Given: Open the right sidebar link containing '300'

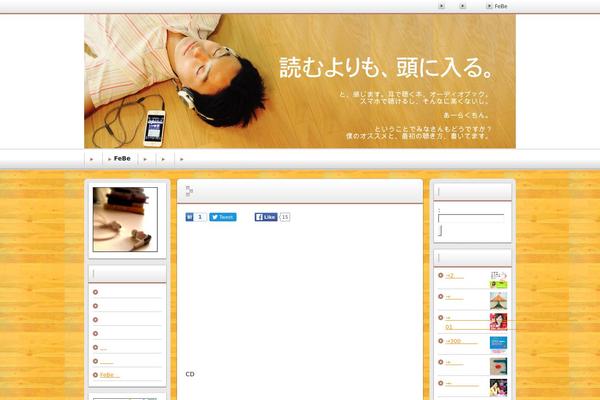Looking at the screenshot, I should click(461, 341).
